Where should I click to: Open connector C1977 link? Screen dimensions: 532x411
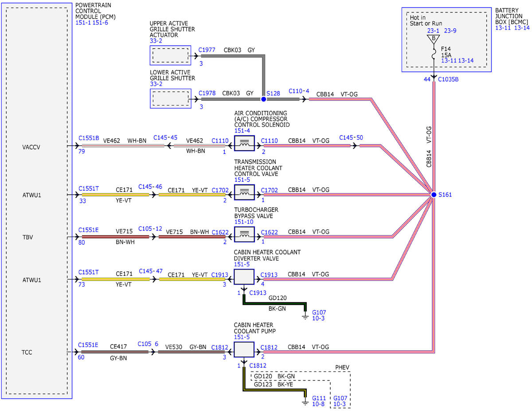point(207,50)
